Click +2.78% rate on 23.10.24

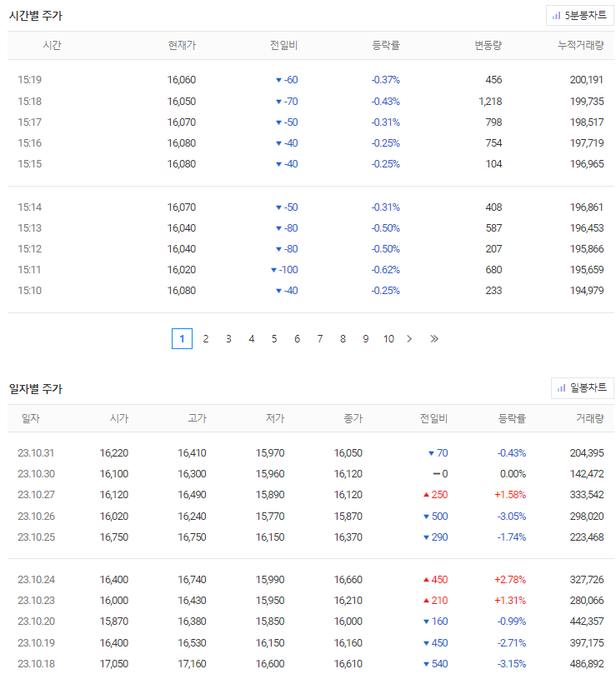pyautogui.click(x=510, y=579)
